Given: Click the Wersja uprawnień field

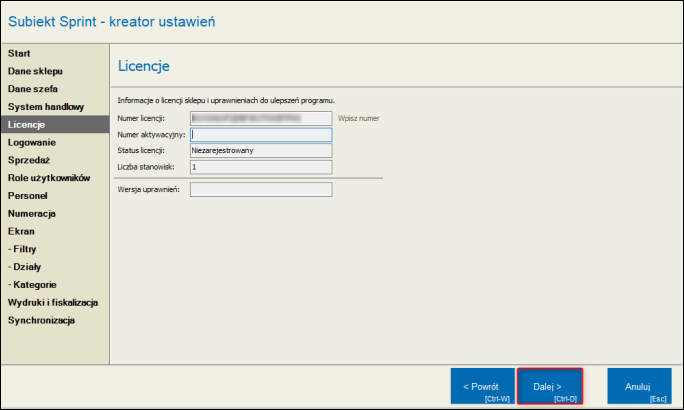Looking at the screenshot, I should point(261,189).
